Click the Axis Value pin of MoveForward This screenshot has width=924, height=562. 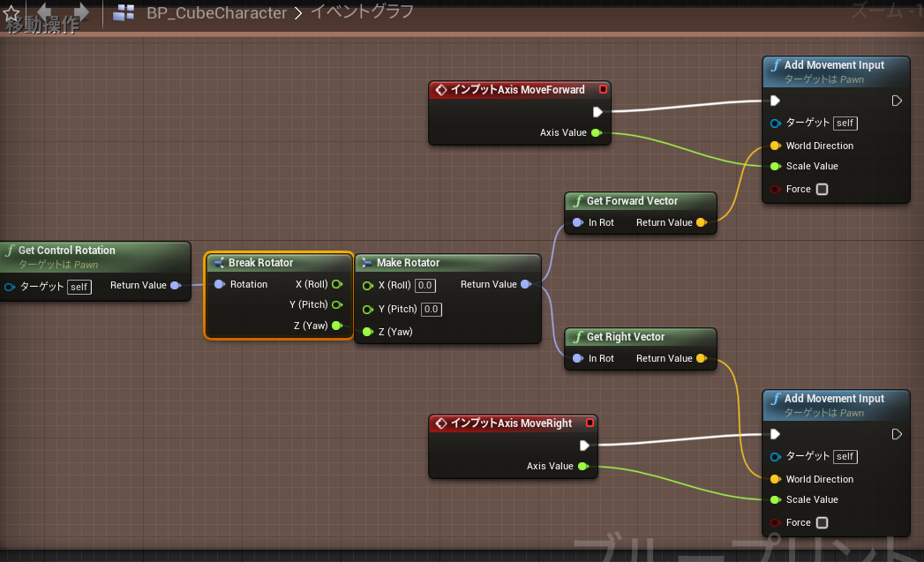(x=597, y=132)
